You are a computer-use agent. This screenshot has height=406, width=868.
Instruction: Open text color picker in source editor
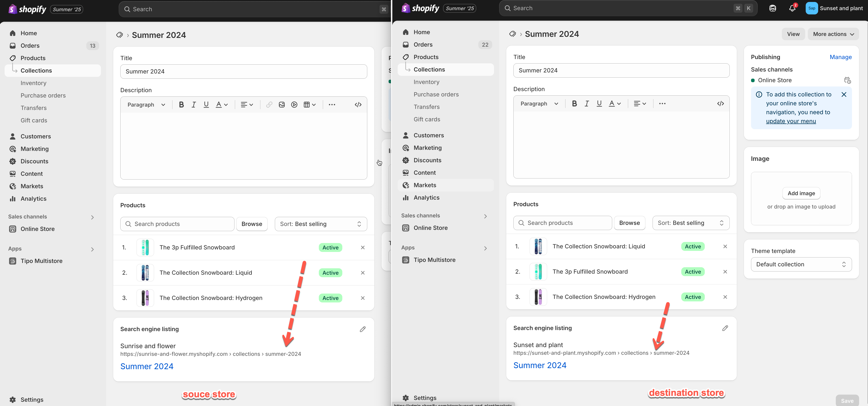tap(221, 105)
